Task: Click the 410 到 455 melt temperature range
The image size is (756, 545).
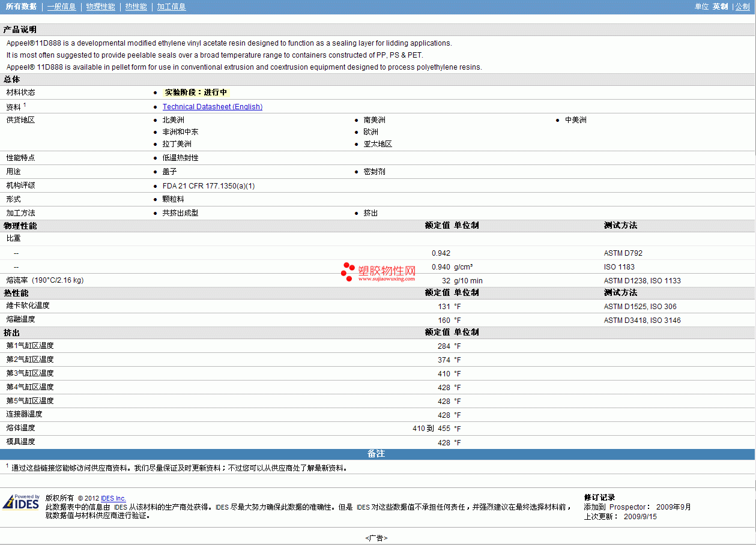Action: click(431, 429)
